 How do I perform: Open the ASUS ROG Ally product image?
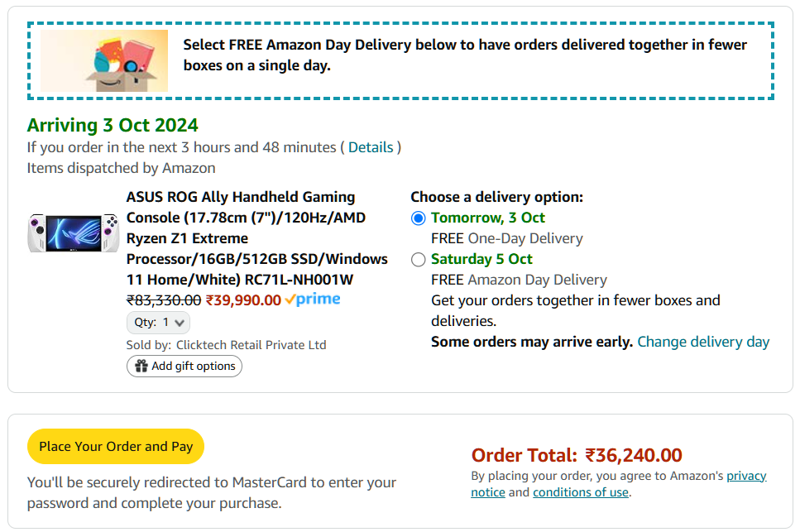coord(74,233)
